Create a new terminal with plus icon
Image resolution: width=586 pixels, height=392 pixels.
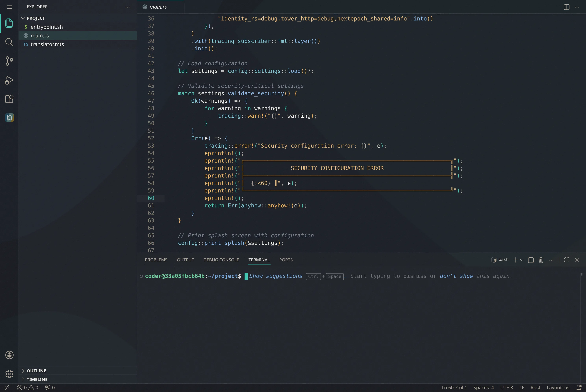pyautogui.click(x=515, y=260)
